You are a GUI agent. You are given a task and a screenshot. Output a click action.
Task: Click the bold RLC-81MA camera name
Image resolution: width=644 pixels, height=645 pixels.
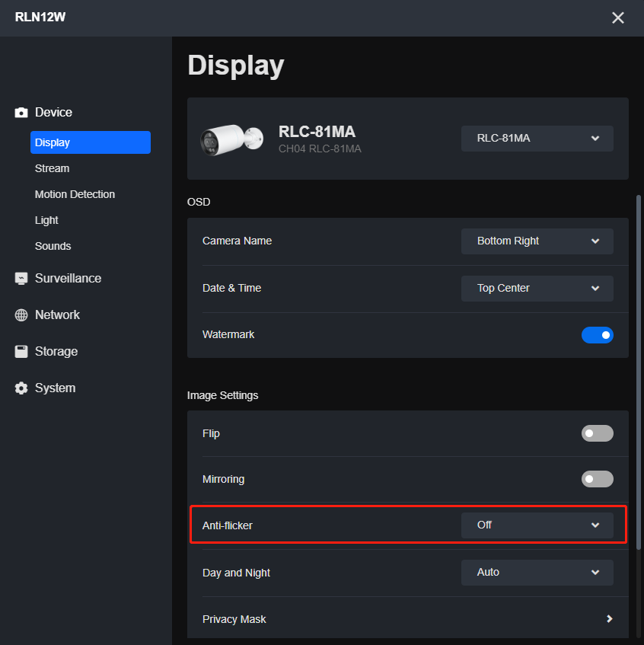[317, 132]
